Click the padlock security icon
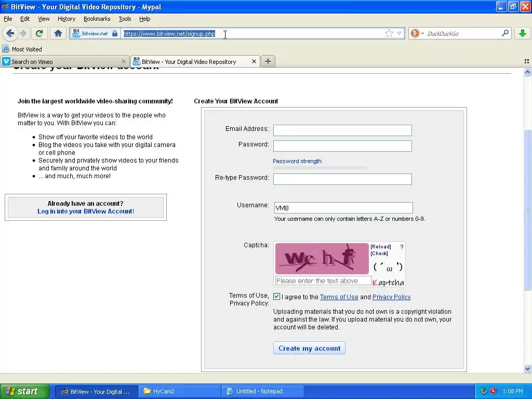This screenshot has width=532, height=399. click(x=115, y=33)
